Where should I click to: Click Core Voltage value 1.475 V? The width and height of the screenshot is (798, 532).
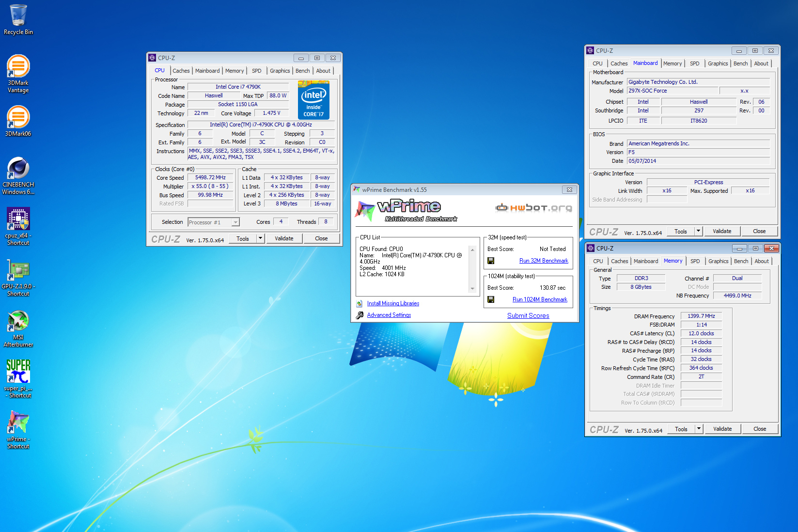tap(271, 113)
